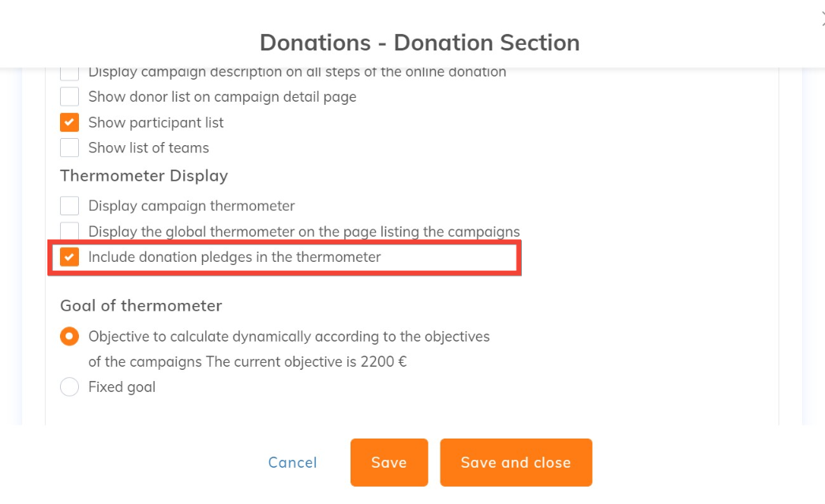The image size is (825, 504).
Task: Enable the Display campaign thermometer checkbox
Action: coord(69,206)
